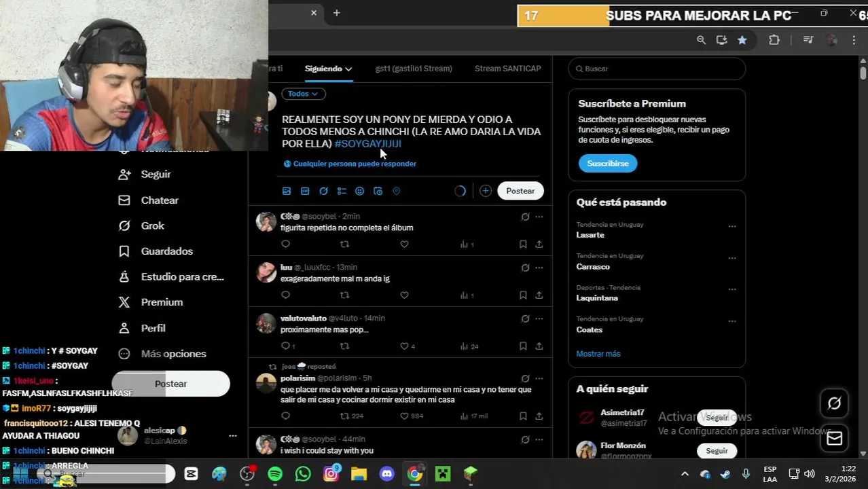Open the emoji picker in composer
The height and width of the screenshot is (489, 868).
(360, 191)
